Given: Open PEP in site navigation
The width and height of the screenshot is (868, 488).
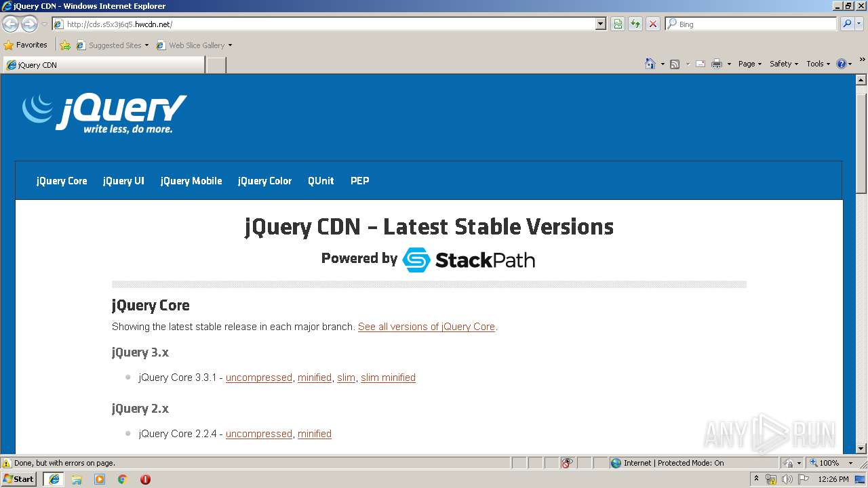Looking at the screenshot, I should (359, 181).
